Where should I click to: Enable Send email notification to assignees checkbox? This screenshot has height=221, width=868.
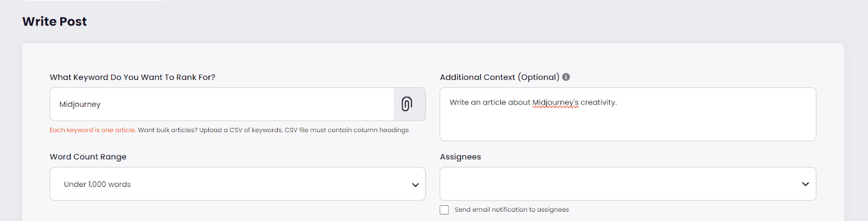pyautogui.click(x=444, y=210)
